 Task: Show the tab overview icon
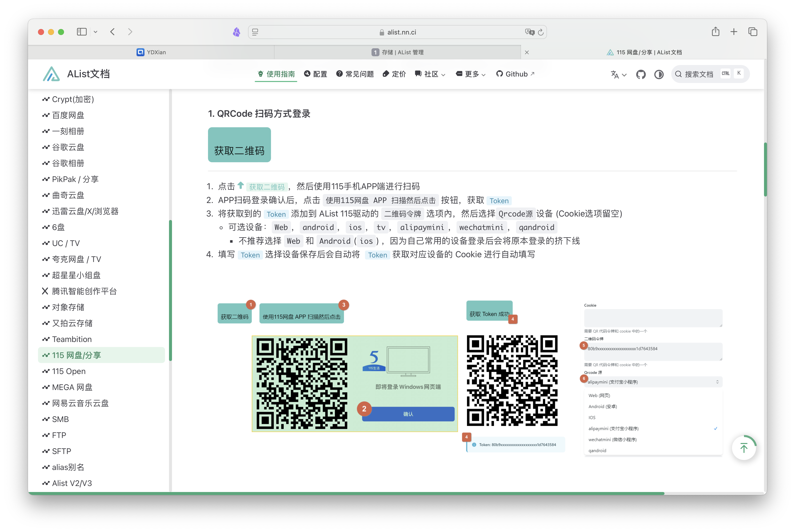point(752,32)
